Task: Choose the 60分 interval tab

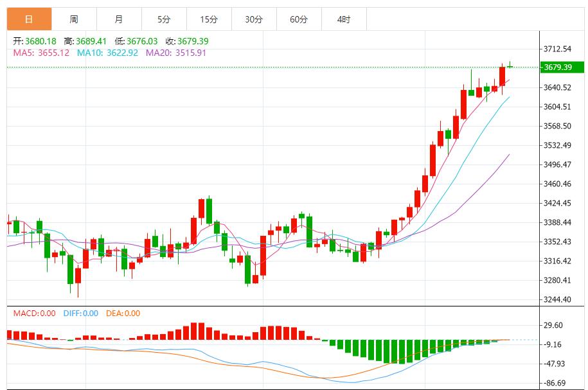Action: [x=299, y=19]
